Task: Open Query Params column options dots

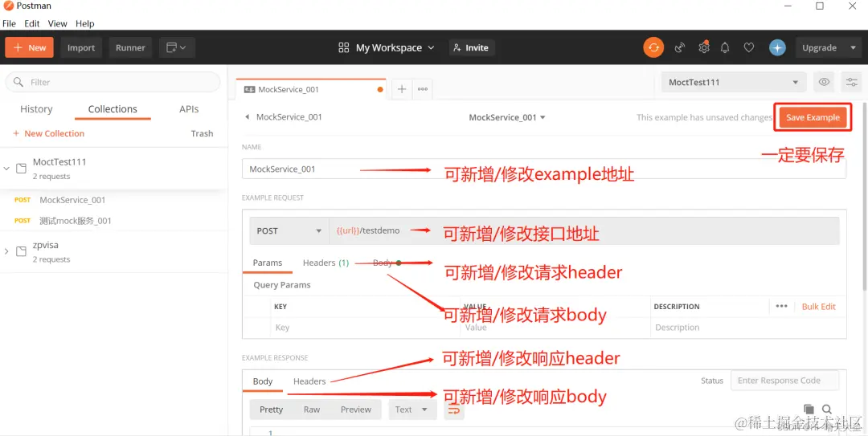Action: click(x=782, y=306)
